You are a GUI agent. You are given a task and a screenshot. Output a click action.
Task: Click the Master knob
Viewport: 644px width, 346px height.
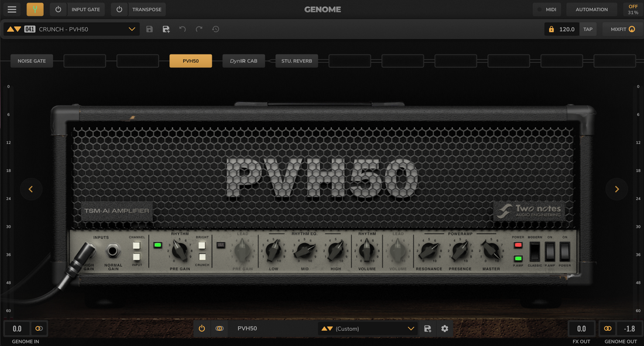pyautogui.click(x=491, y=251)
